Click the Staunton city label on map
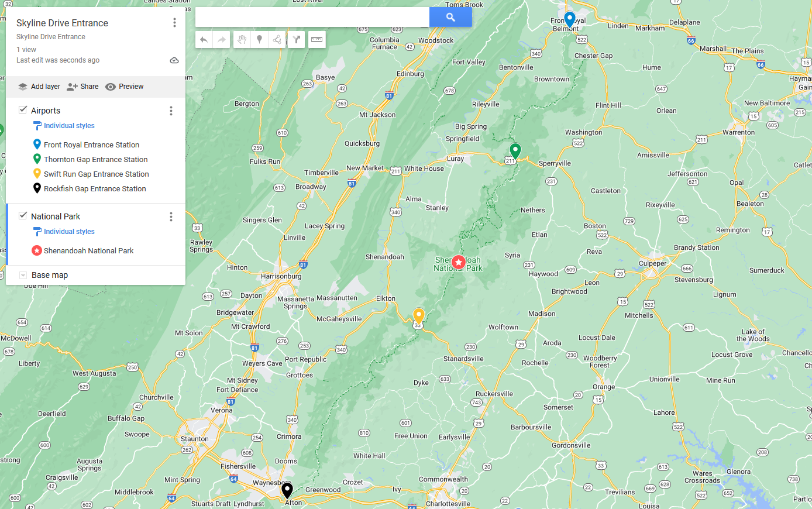The height and width of the screenshot is (509, 812). [195, 439]
